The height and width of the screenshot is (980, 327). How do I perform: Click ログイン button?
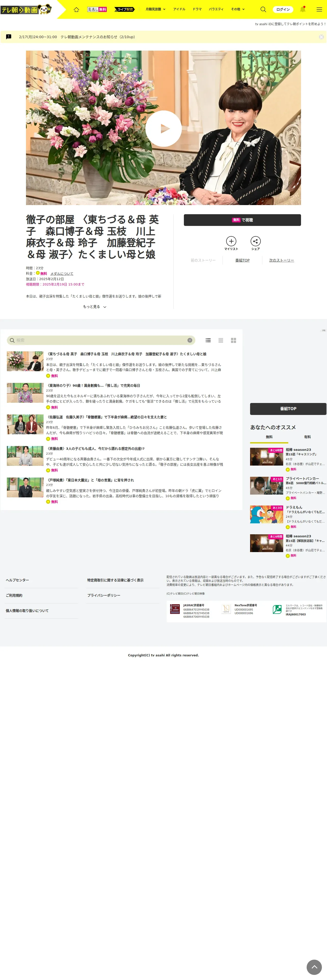(x=283, y=9)
